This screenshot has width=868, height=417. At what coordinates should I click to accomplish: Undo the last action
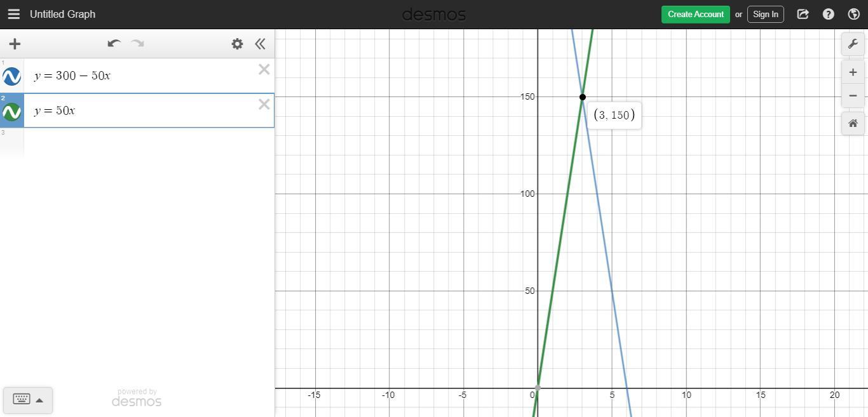[114, 44]
